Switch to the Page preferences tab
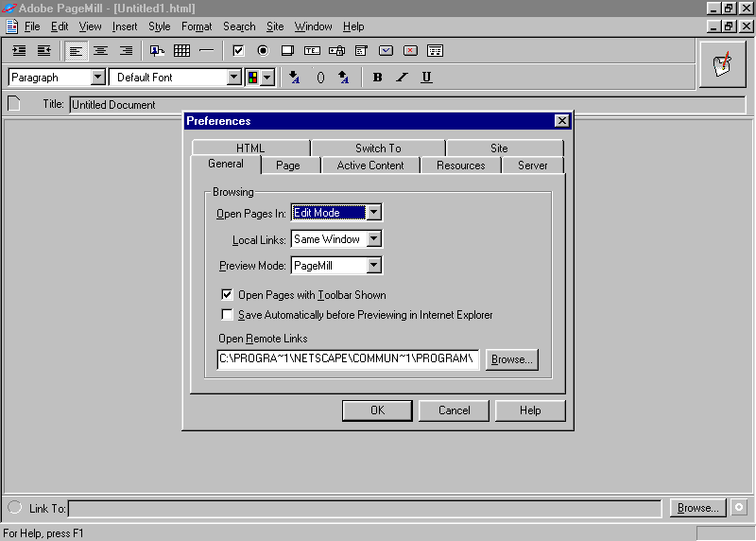 [288, 166]
